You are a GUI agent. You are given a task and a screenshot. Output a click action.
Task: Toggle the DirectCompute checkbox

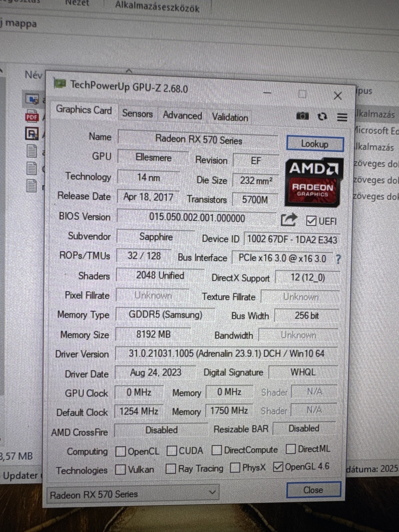[x=217, y=450]
